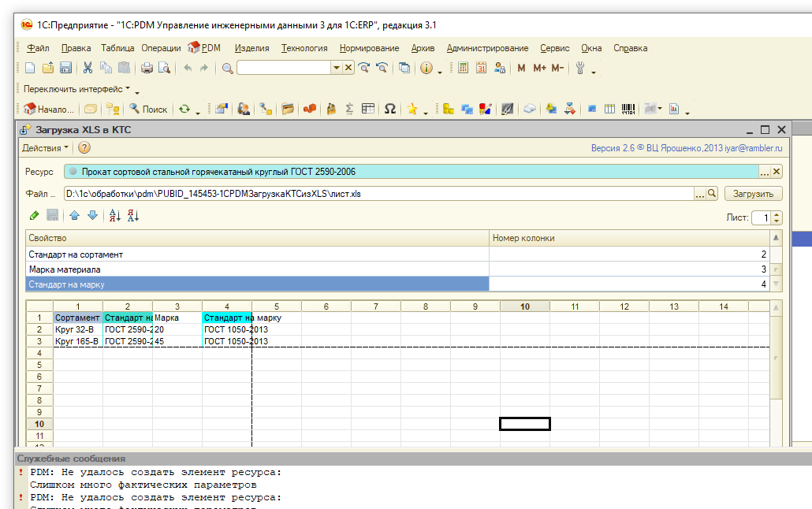The height and width of the screenshot is (509, 812).
Task: Click the green refresh arrows icon
Action: tap(184, 109)
